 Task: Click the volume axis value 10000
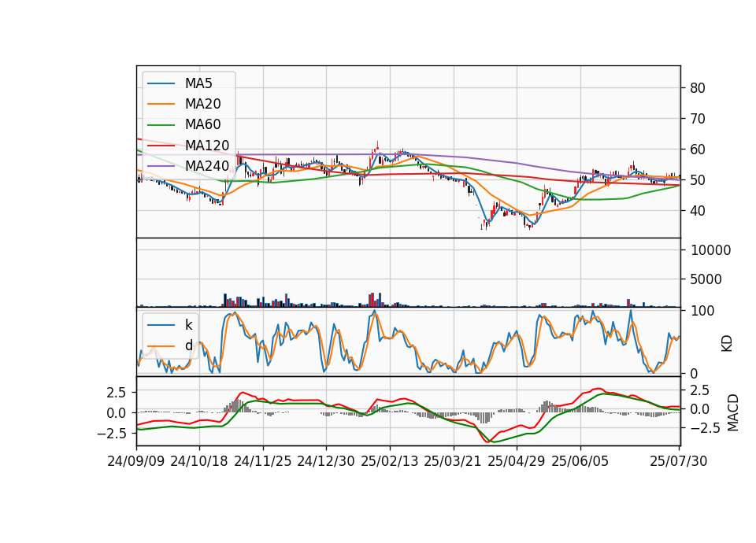[x=710, y=250]
